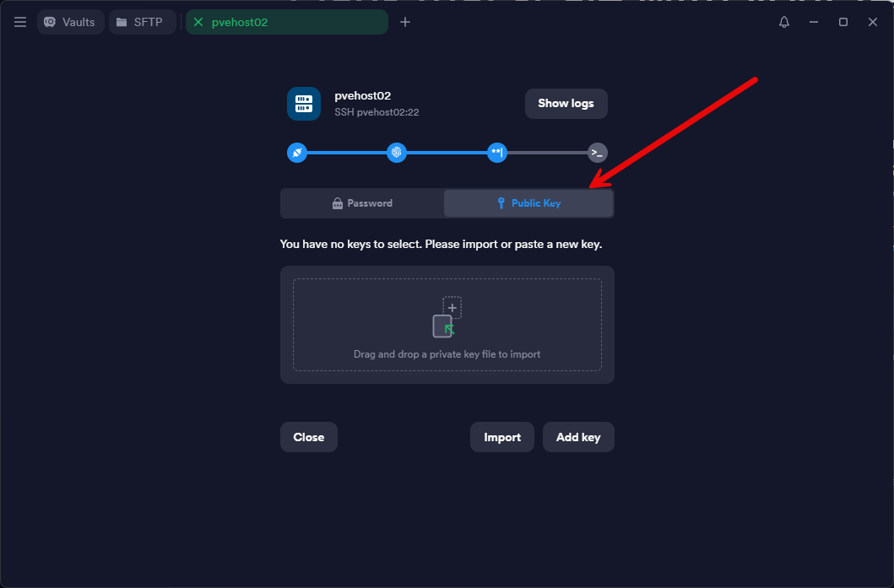Click the pvehost02 host title text

click(363, 95)
